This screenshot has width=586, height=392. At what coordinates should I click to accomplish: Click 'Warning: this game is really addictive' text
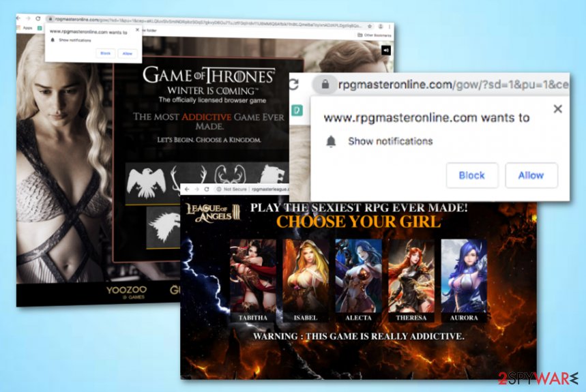click(358, 336)
